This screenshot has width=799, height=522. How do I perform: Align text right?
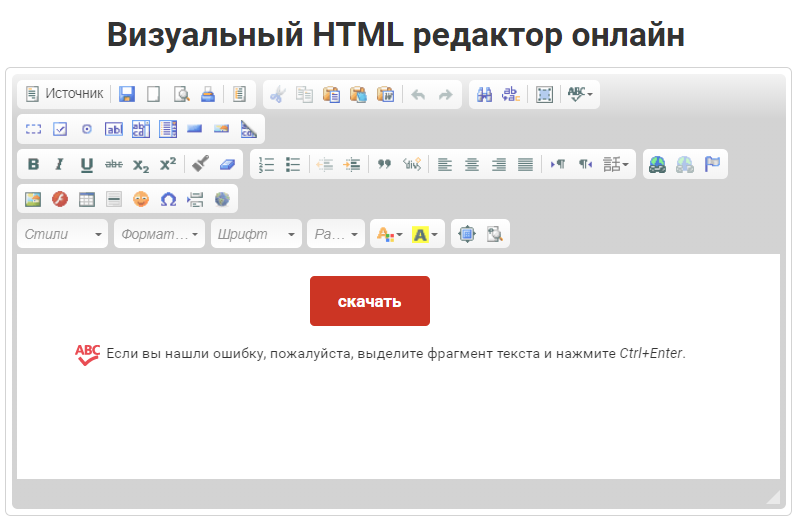click(498, 165)
